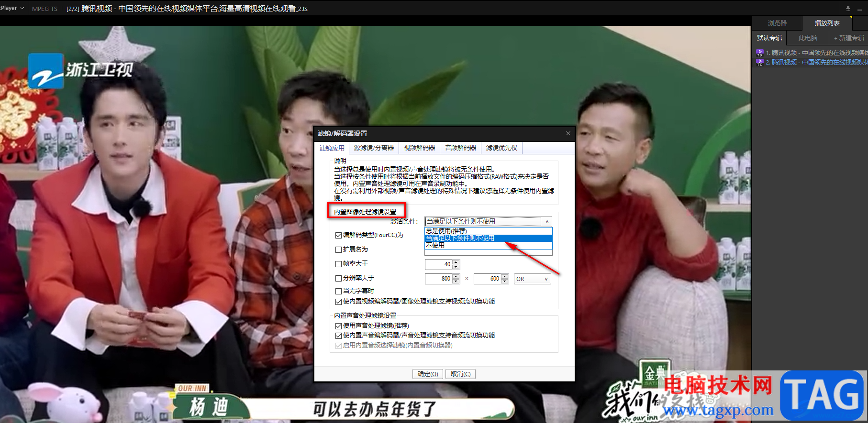Toggle 图像处理滤镜支持视频流切换功能 checkbox
Viewport: 868px width, 423px height.
[x=338, y=302]
